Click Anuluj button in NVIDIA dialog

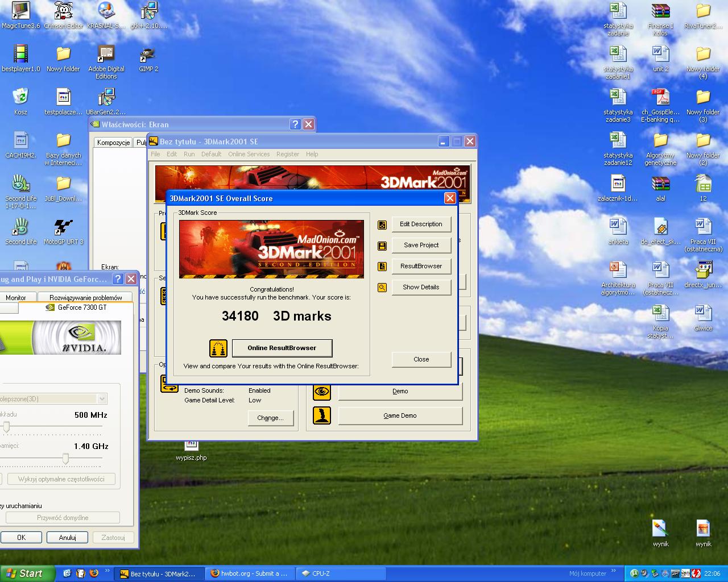67,537
